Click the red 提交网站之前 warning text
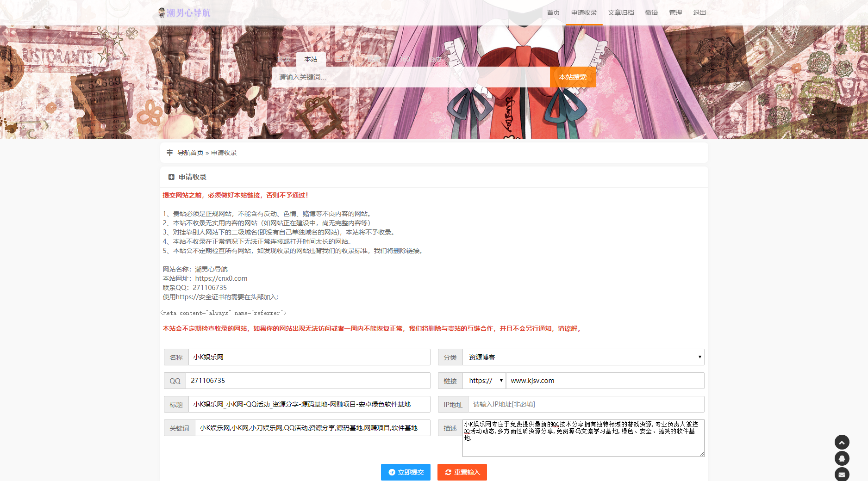 [x=235, y=195]
